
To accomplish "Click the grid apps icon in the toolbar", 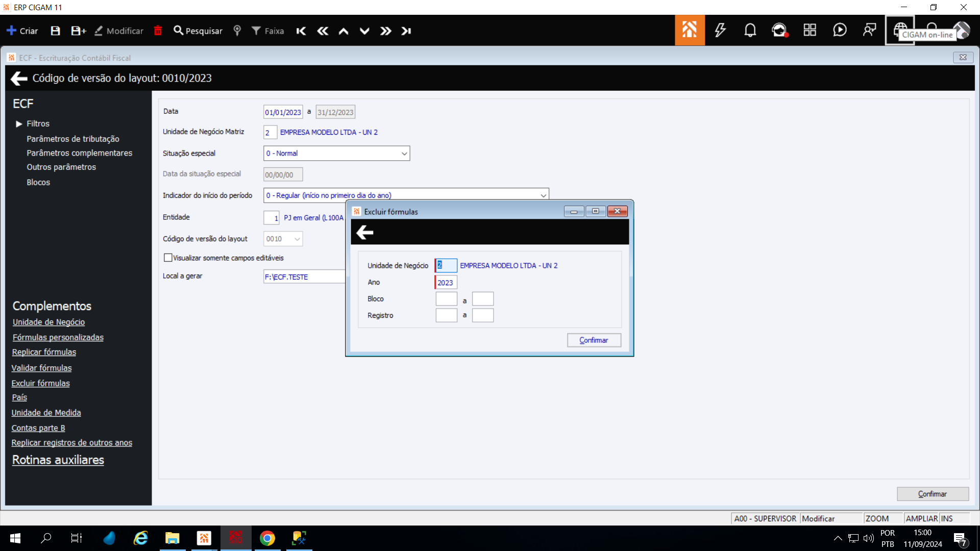I will [810, 30].
